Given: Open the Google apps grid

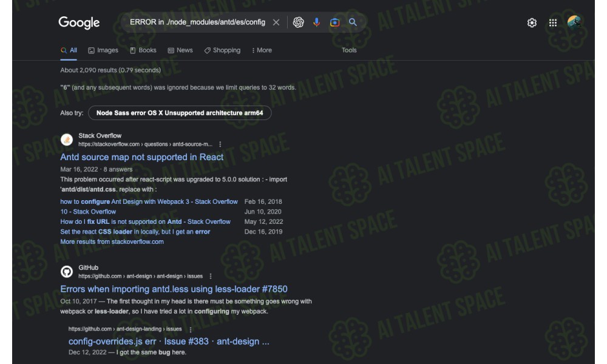Looking at the screenshot, I should (x=553, y=23).
